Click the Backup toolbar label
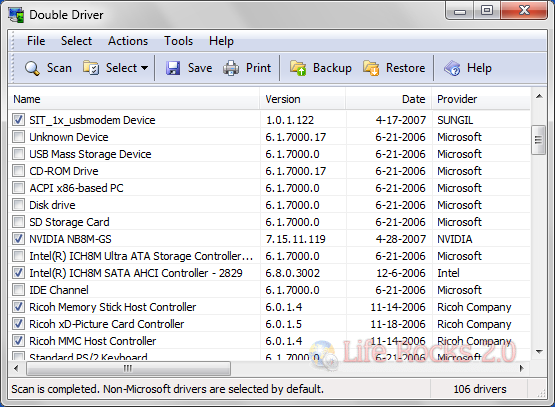This screenshot has height=407, width=555. 332,68
